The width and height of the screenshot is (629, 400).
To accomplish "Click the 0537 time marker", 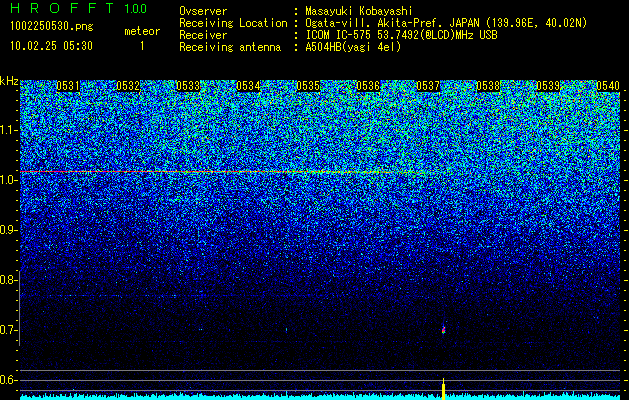I will click(x=428, y=86).
